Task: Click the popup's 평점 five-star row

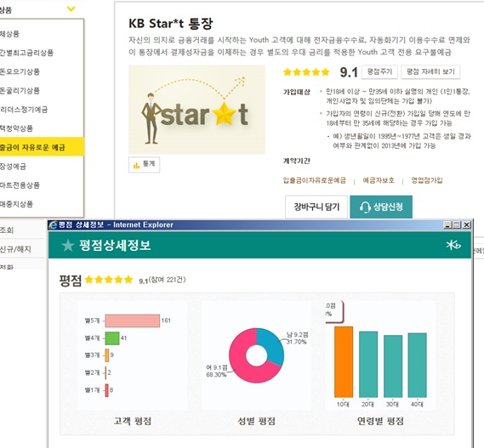Action: [109, 280]
